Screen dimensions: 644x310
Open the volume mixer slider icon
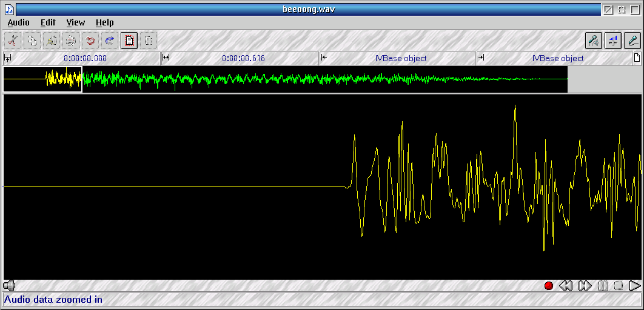pyautogui.click(x=613, y=41)
